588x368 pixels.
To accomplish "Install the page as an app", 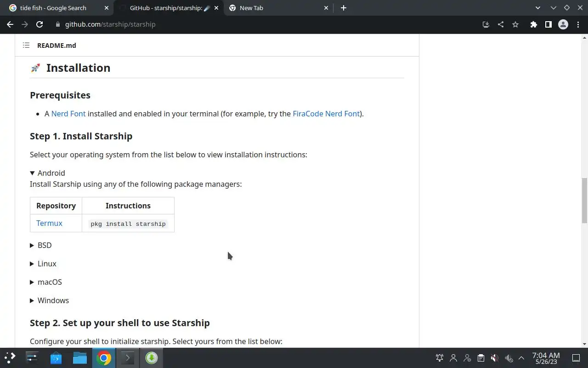I will pos(486,24).
